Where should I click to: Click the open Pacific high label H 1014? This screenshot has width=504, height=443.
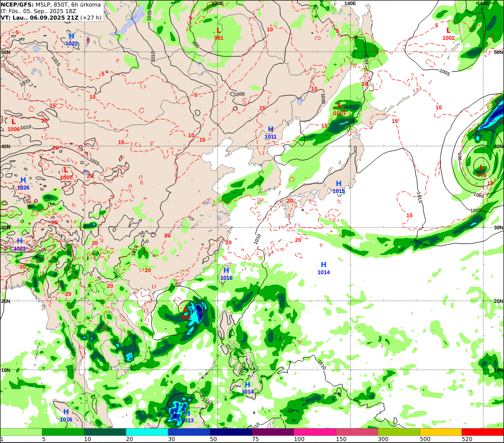click(324, 268)
